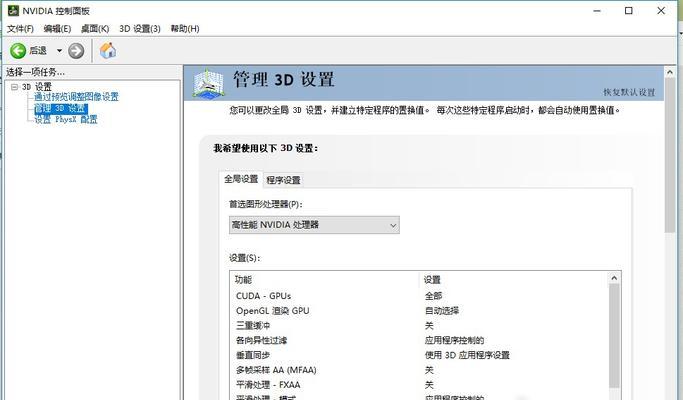Click the 管理 3D 设置 header cube icon
The image size is (683, 400).
(x=209, y=83)
